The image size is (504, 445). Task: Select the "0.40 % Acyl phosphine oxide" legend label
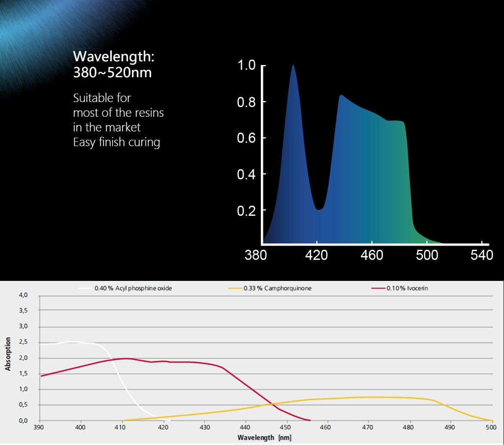(x=133, y=288)
